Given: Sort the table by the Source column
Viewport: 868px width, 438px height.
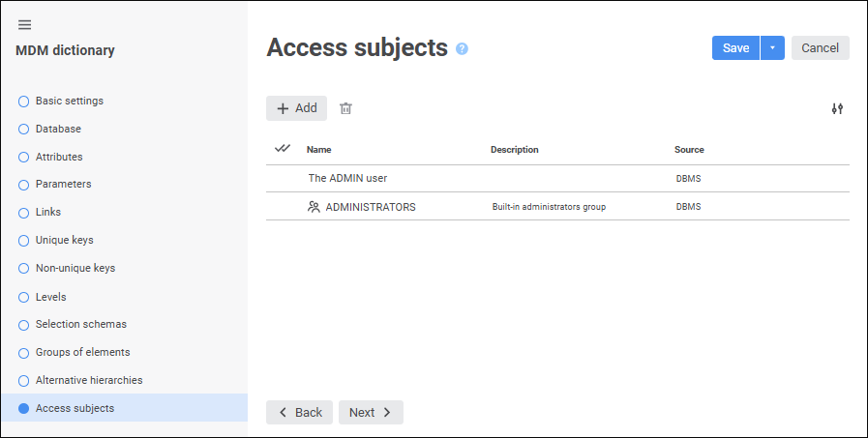Looking at the screenshot, I should [x=689, y=150].
